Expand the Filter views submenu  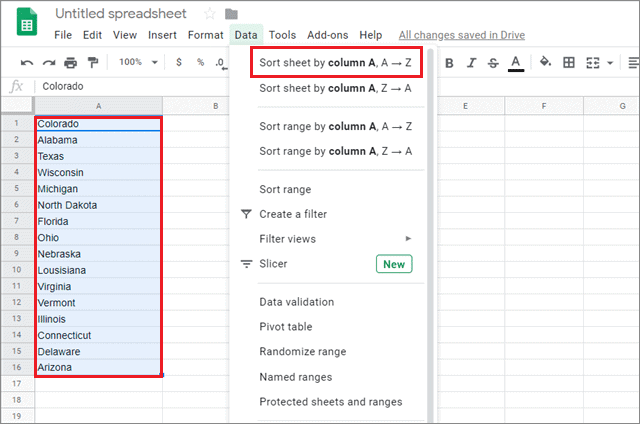[407, 239]
